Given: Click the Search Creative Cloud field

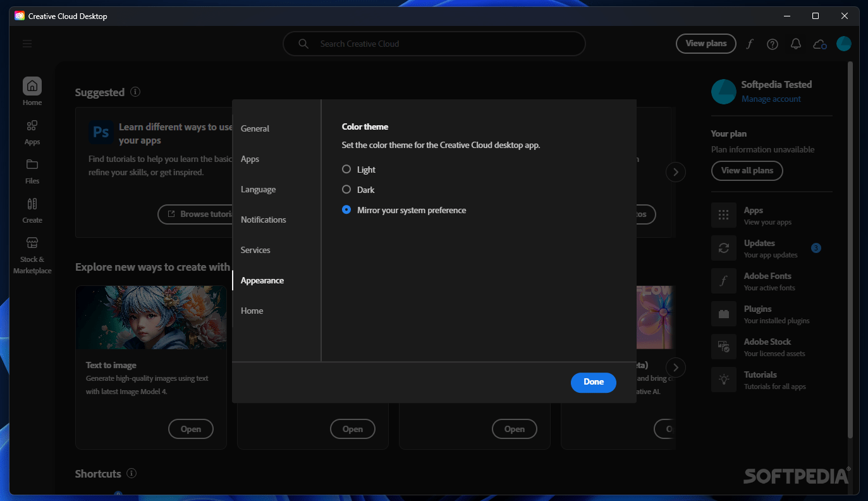Looking at the screenshot, I should point(434,44).
